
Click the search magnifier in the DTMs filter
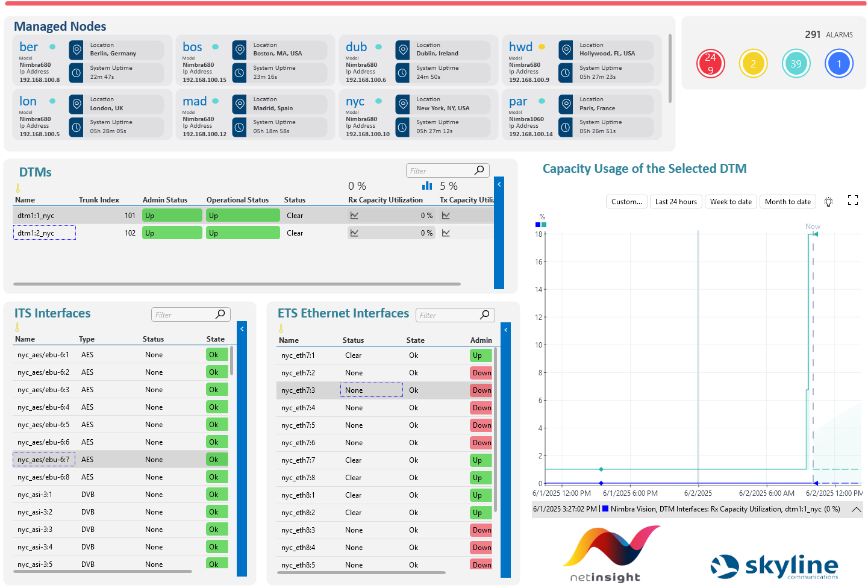tap(479, 170)
